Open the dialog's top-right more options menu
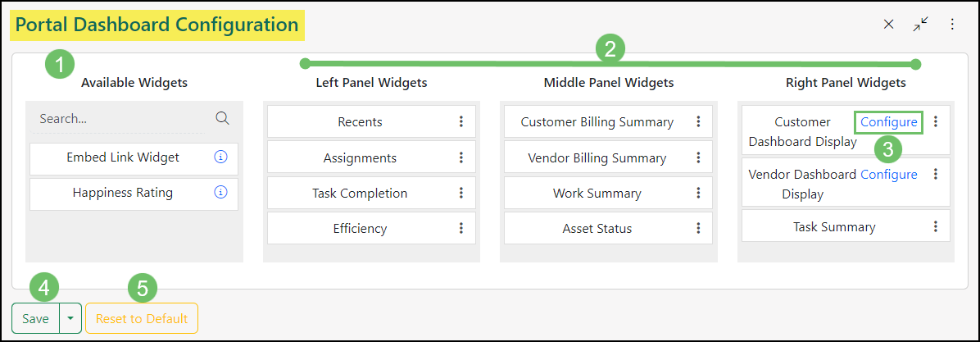Screen dimensions: 980x342 click(x=952, y=25)
